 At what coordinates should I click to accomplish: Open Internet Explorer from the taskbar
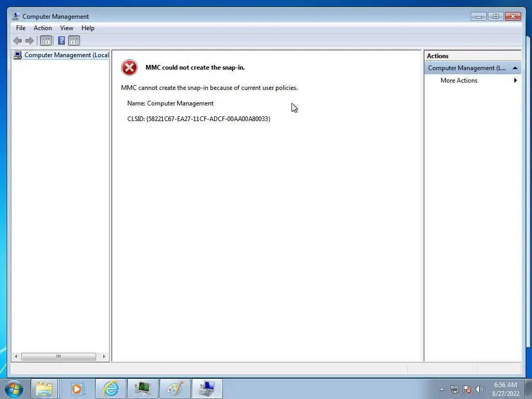coord(111,389)
